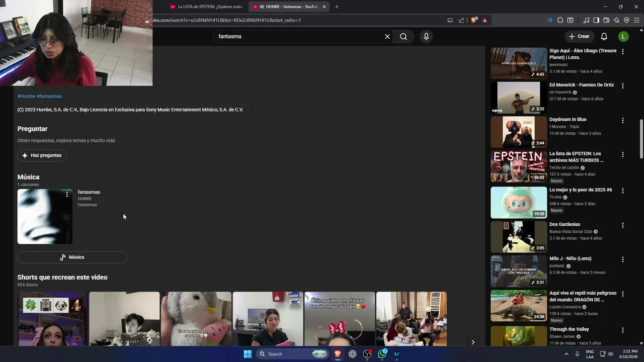Open the browser hamburger menu
The height and width of the screenshot is (362, 644).
pyautogui.click(x=636, y=20)
